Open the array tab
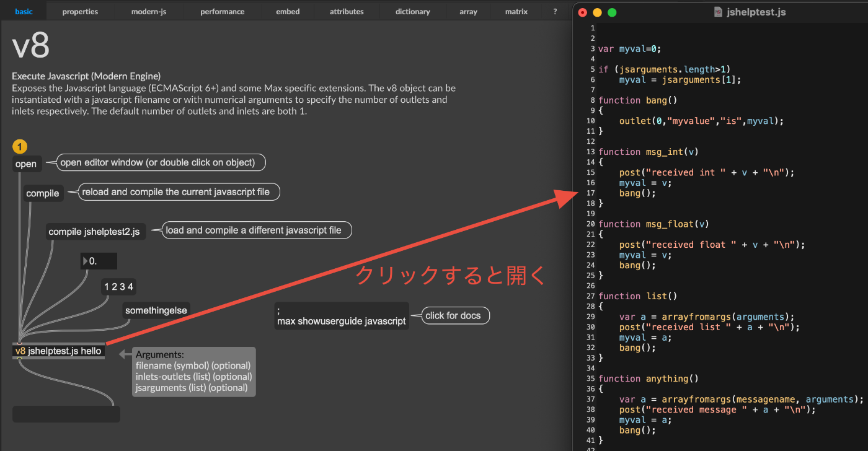 pos(468,11)
